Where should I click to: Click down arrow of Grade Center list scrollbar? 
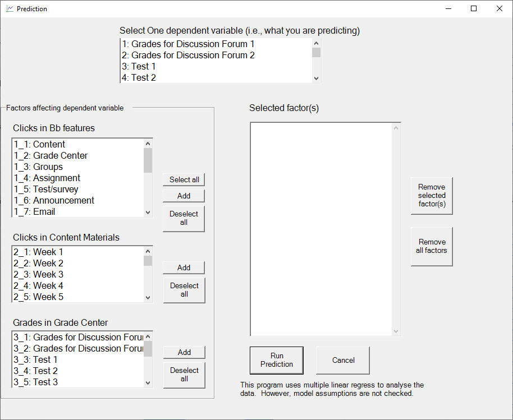pyautogui.click(x=148, y=383)
